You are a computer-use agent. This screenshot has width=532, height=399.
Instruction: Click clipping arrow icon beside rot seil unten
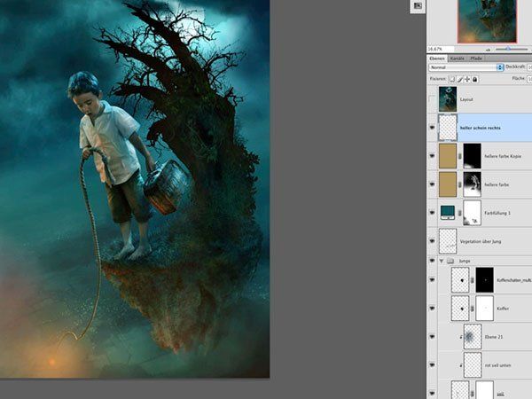pyautogui.click(x=461, y=365)
